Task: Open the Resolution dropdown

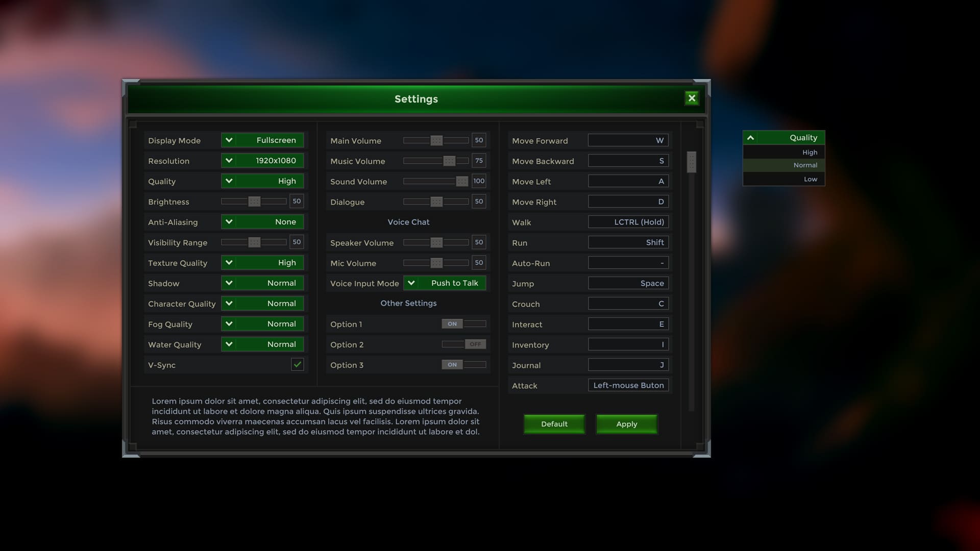Action: pos(262,161)
